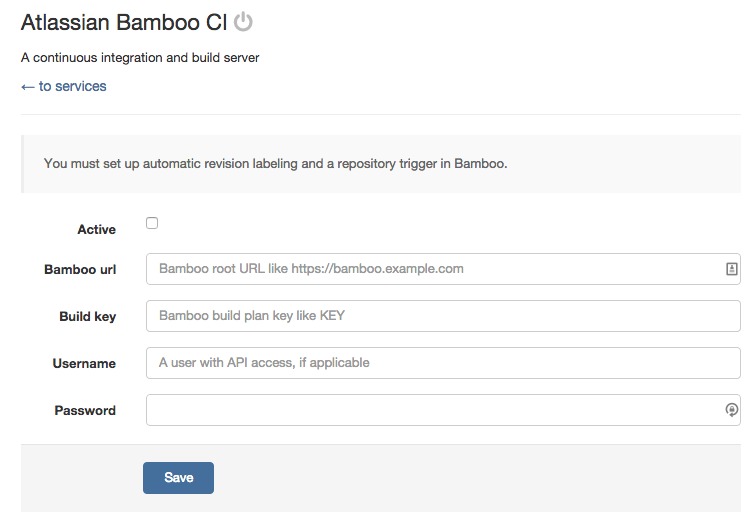Focus the Bamboo root URL input field
The image size is (755, 525).
click(x=435, y=269)
